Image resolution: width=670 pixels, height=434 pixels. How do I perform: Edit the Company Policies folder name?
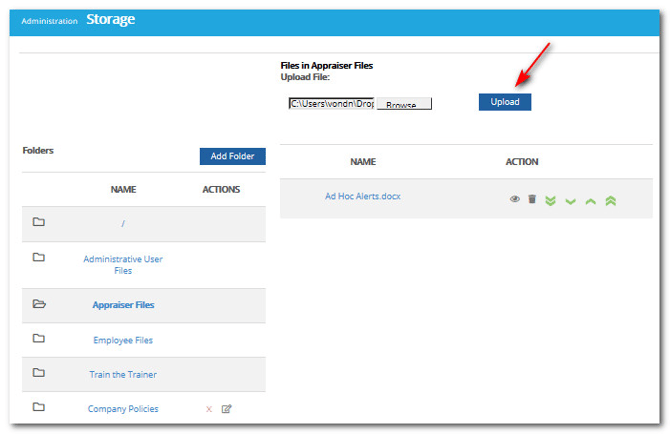226,409
